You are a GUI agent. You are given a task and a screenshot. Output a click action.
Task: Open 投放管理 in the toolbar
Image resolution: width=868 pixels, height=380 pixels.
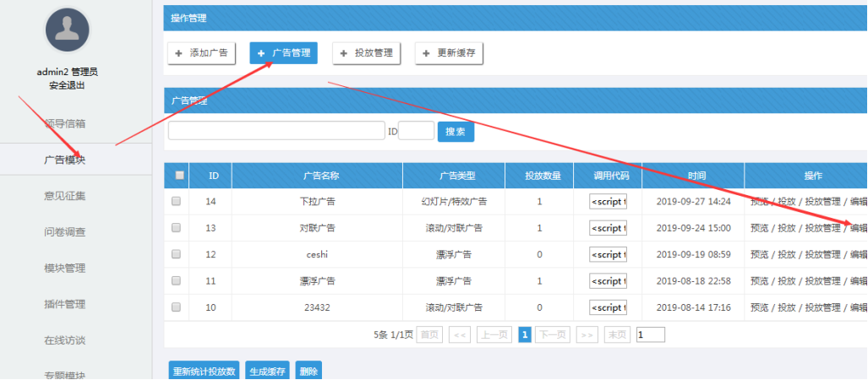pos(366,53)
